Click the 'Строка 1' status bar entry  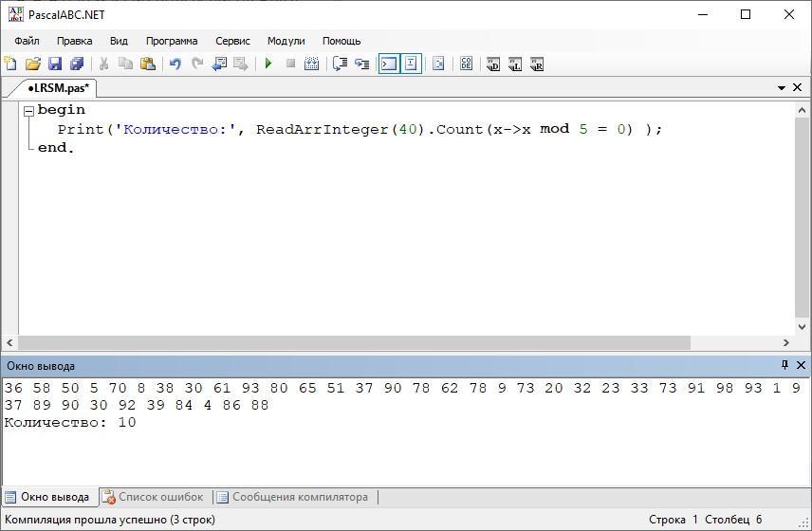pos(673,520)
